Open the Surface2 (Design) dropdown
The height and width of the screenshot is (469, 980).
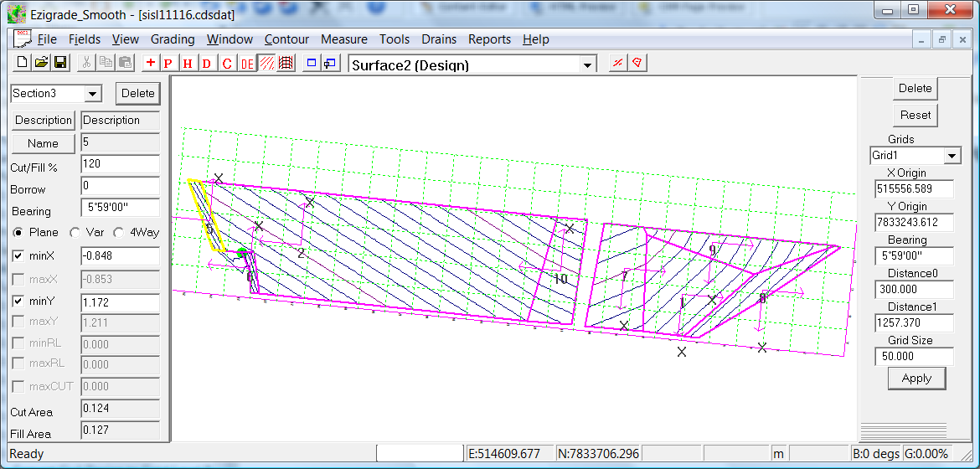click(588, 65)
